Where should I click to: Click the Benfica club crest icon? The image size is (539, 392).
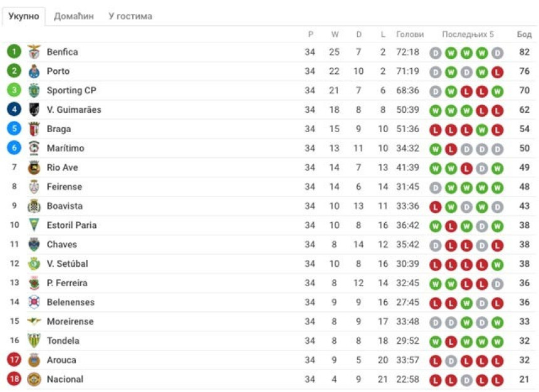click(34, 52)
